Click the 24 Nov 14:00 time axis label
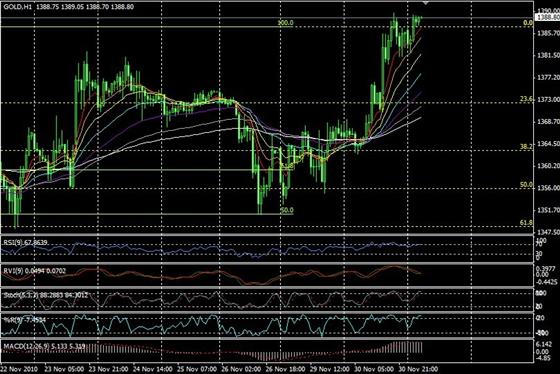560x374 pixels. (152, 369)
